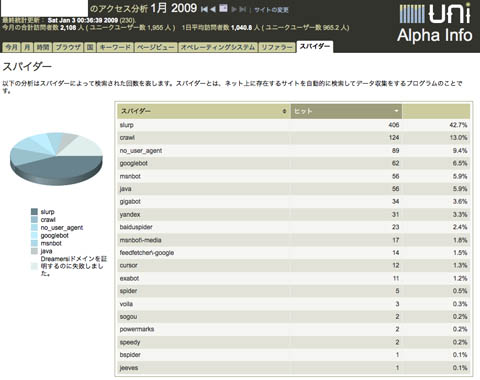
Task: Click the slurp legend color swatch
Action: (x=34, y=212)
